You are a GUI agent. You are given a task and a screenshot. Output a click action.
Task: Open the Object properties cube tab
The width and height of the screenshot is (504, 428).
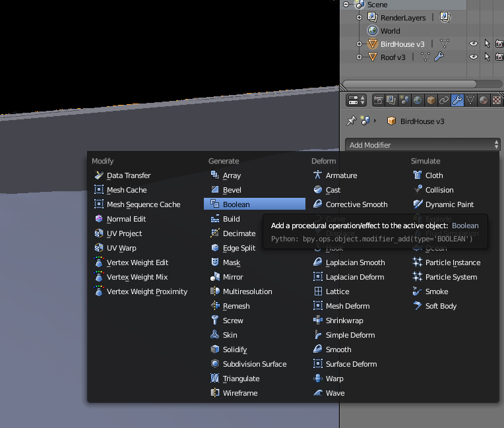[431, 100]
